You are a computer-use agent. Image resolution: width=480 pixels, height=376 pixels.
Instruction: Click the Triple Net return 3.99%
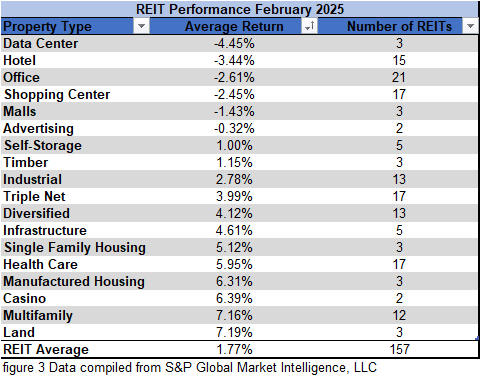234,196
